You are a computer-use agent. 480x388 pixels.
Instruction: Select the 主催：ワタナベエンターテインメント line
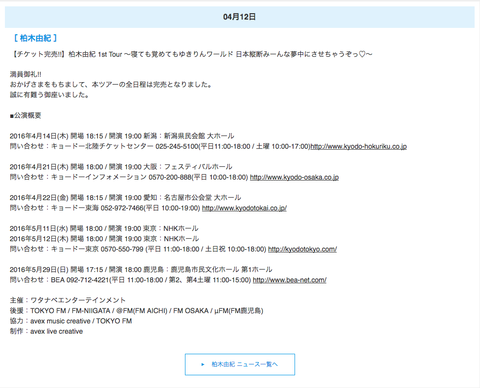pyautogui.click(x=68, y=300)
